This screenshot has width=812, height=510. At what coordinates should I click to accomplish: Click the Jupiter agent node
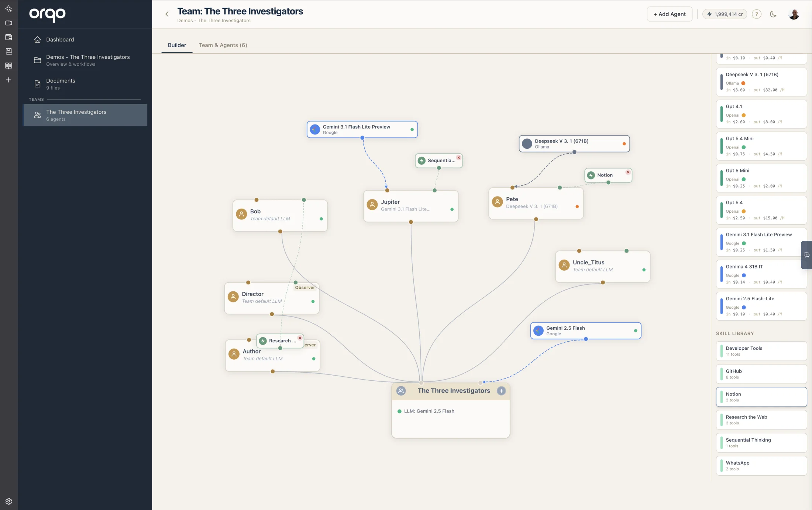click(x=410, y=206)
